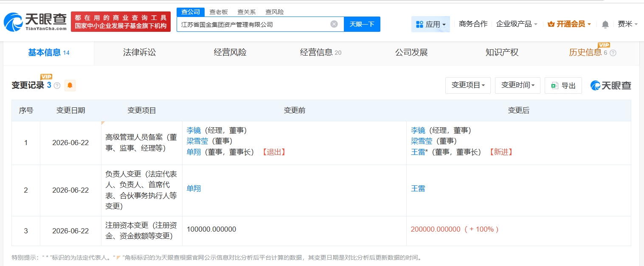Viewport: 644px width, 266px height.
Task: Clear the search box with X icon
Action: (334, 24)
